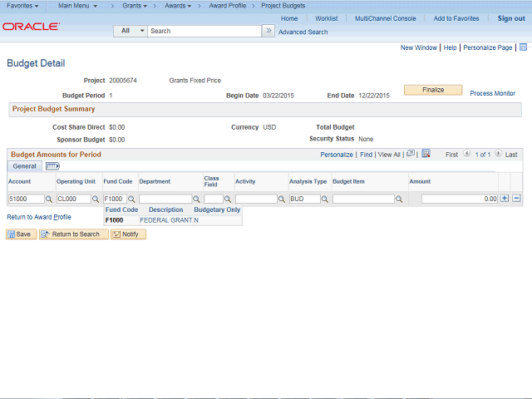Click the Fund Code field F1000
This screenshot has width=532, height=399.
(115, 199)
